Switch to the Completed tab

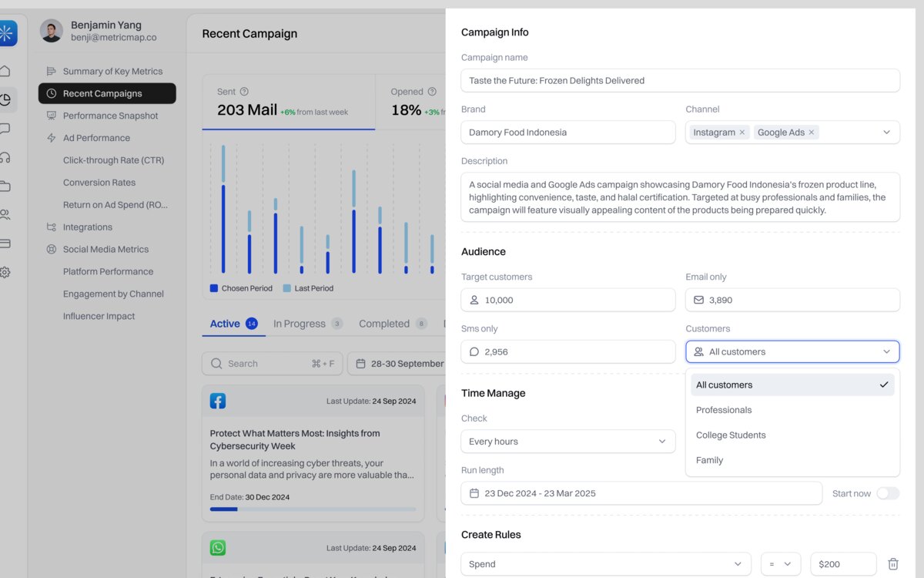pos(393,324)
